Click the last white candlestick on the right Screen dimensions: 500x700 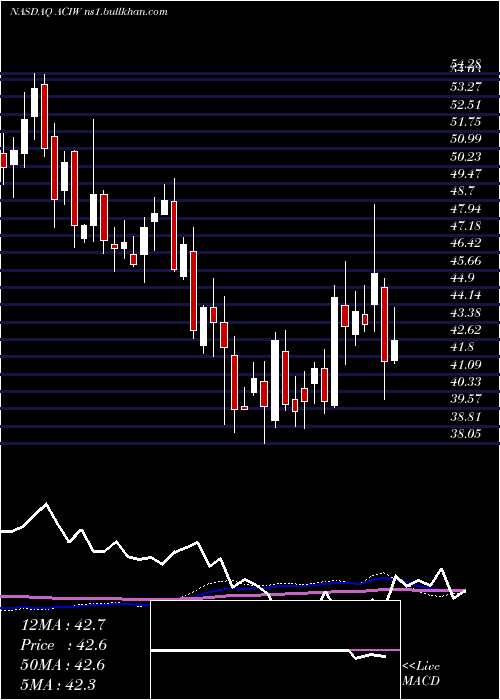click(395, 350)
